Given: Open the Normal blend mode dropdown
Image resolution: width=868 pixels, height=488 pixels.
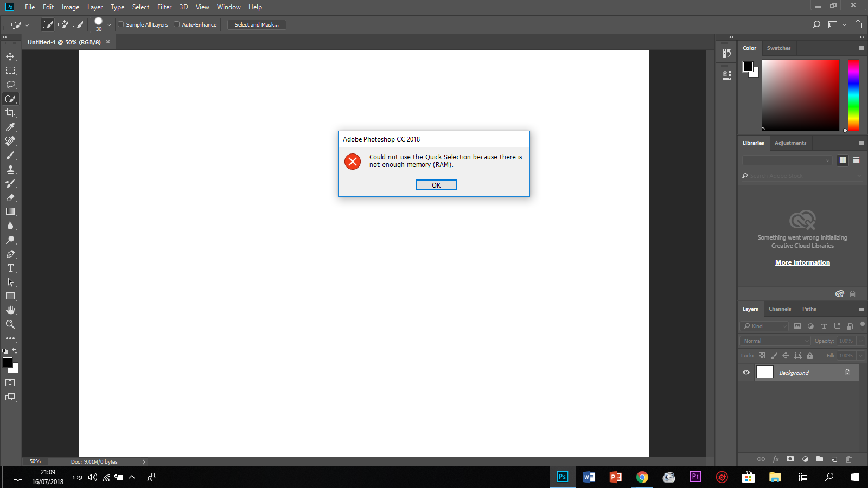Looking at the screenshot, I should (x=775, y=341).
